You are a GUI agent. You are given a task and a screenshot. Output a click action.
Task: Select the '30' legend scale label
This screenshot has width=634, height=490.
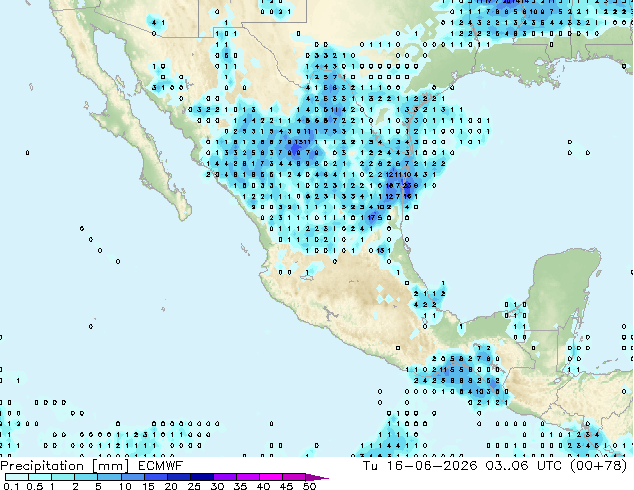pyautogui.click(x=218, y=486)
